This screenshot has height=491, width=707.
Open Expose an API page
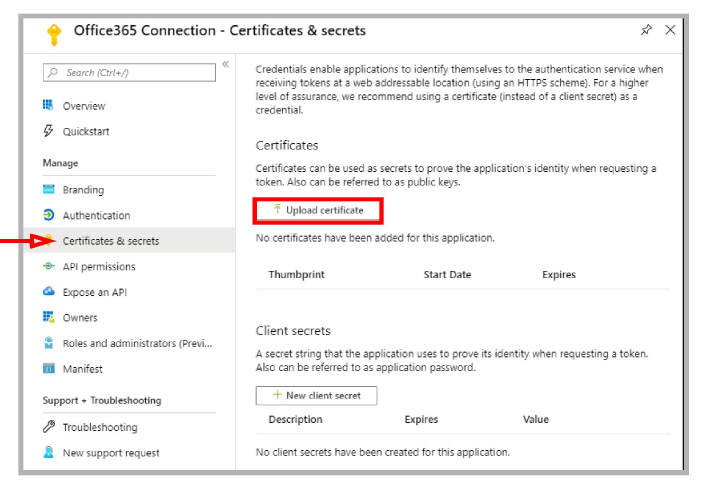click(94, 292)
